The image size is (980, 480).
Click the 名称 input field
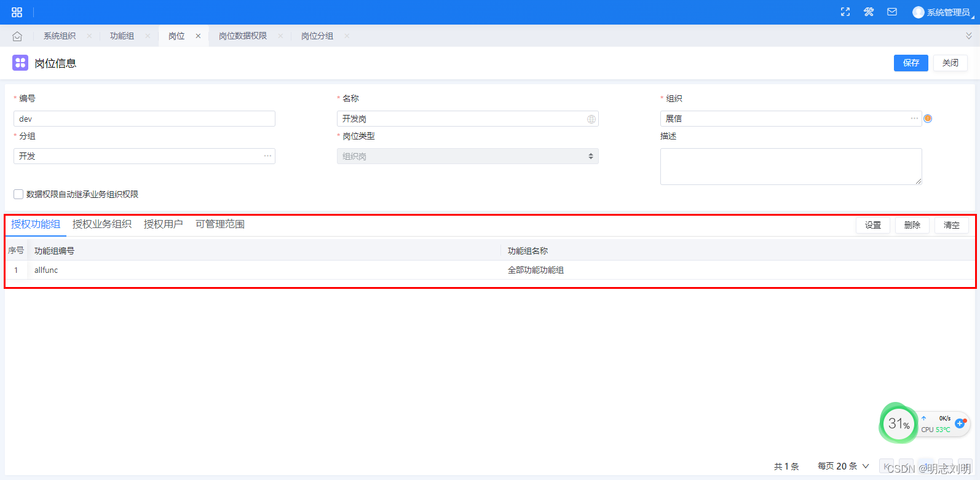468,119
